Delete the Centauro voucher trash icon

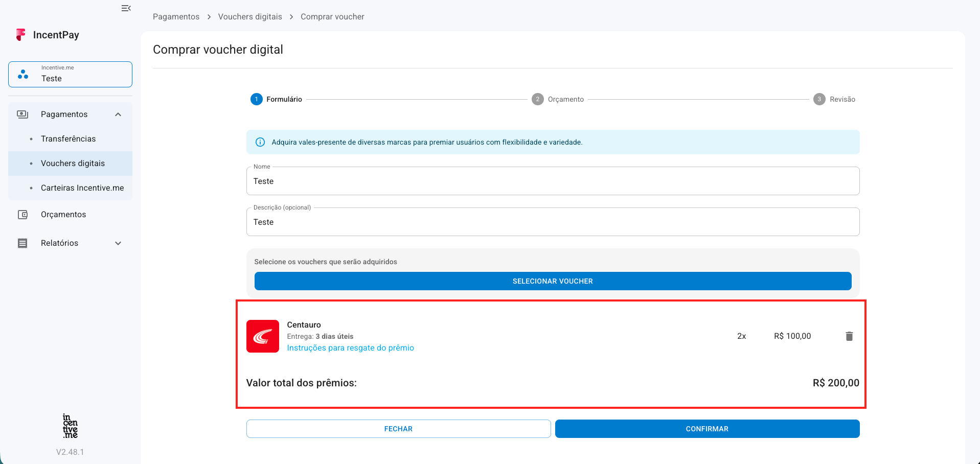[x=849, y=336]
